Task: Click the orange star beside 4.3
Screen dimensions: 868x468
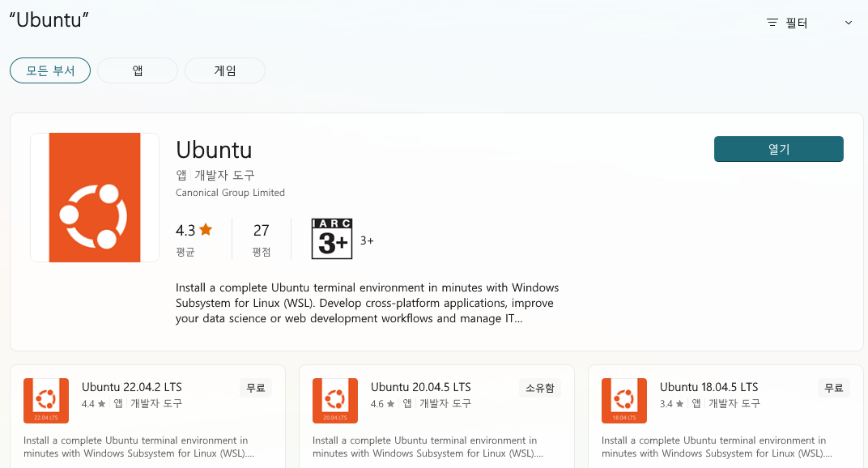Action: (x=206, y=229)
